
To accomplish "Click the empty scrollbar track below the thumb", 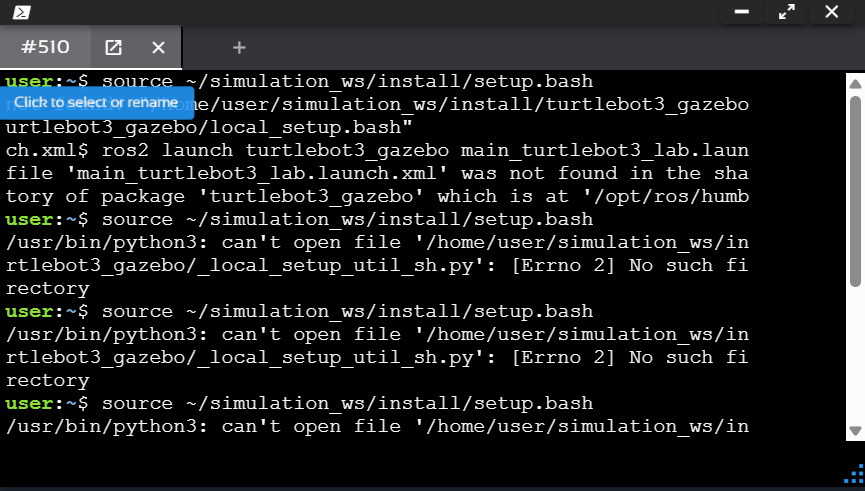I will coord(855,360).
